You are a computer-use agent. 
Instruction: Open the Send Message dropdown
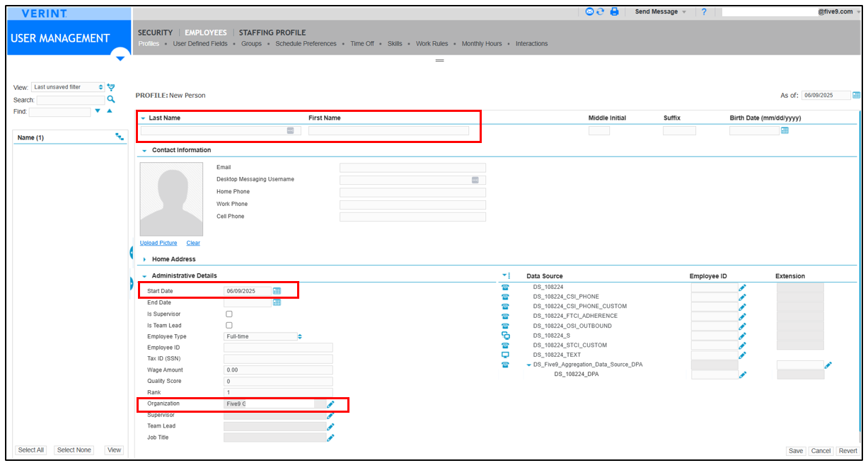pos(660,12)
